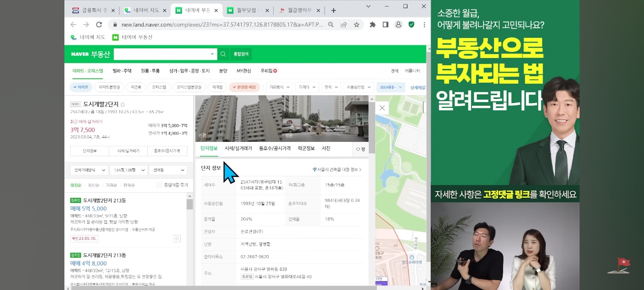Select 상가·업무·공장·토지 menu tab
644x290 pixels.
[190, 71]
